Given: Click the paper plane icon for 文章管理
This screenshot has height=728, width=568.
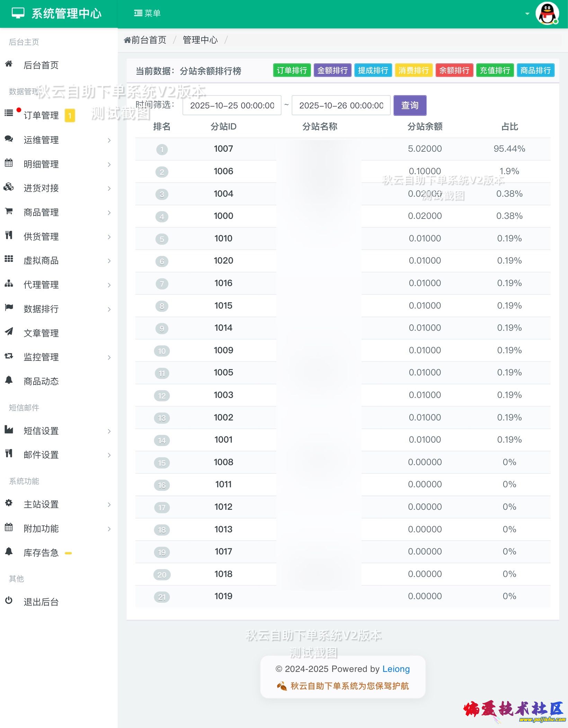Looking at the screenshot, I should click(x=9, y=331).
